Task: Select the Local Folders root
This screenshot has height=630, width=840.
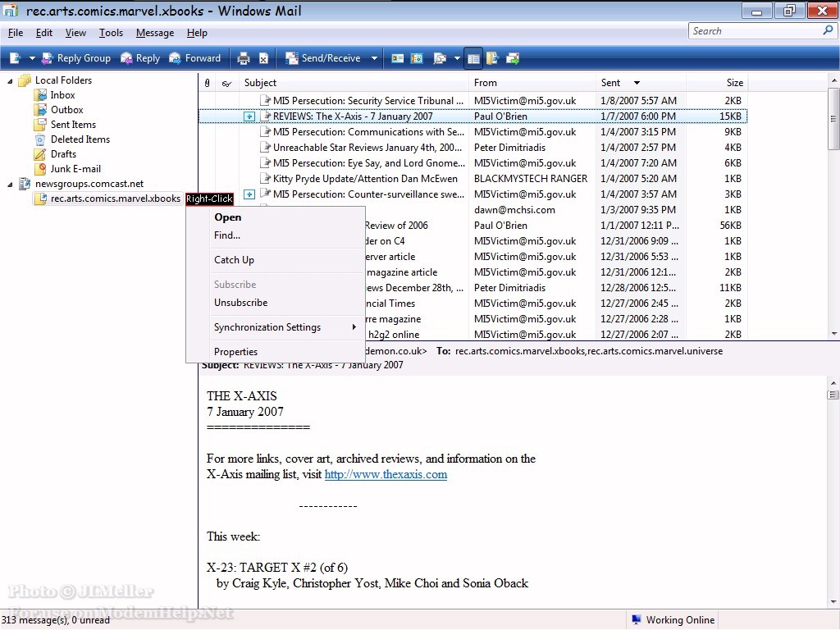Action: coord(63,80)
